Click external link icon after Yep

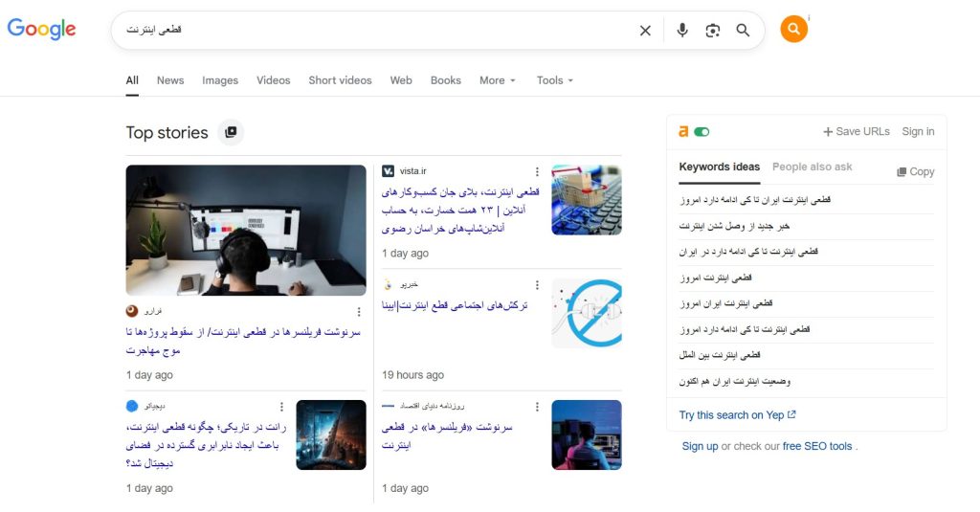pyautogui.click(x=791, y=414)
